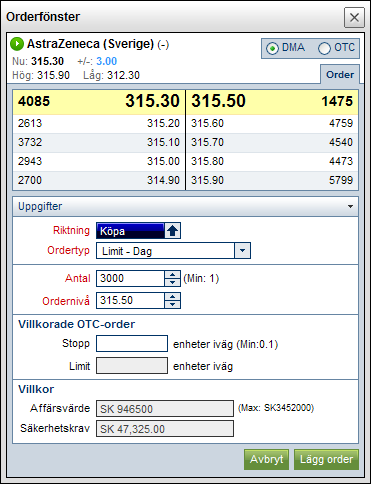Click the Antal quantity field showing 3000
371x484 pixels.
click(x=130, y=278)
